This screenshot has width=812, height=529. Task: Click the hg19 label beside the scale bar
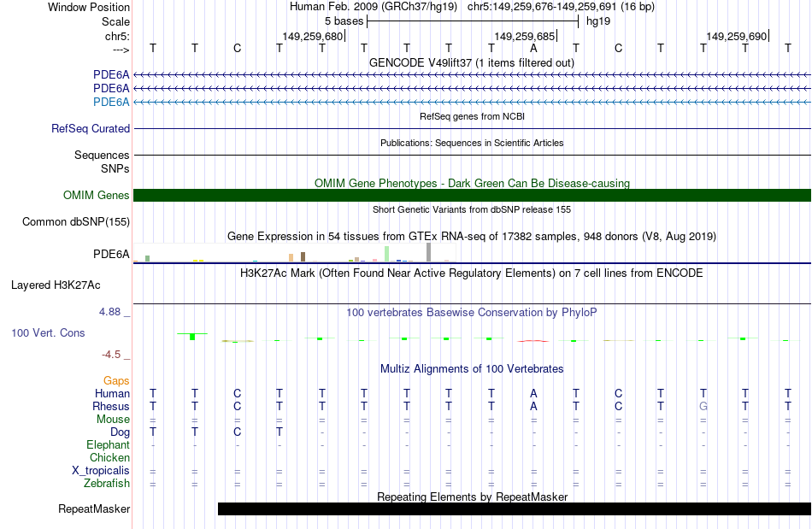tap(598, 21)
